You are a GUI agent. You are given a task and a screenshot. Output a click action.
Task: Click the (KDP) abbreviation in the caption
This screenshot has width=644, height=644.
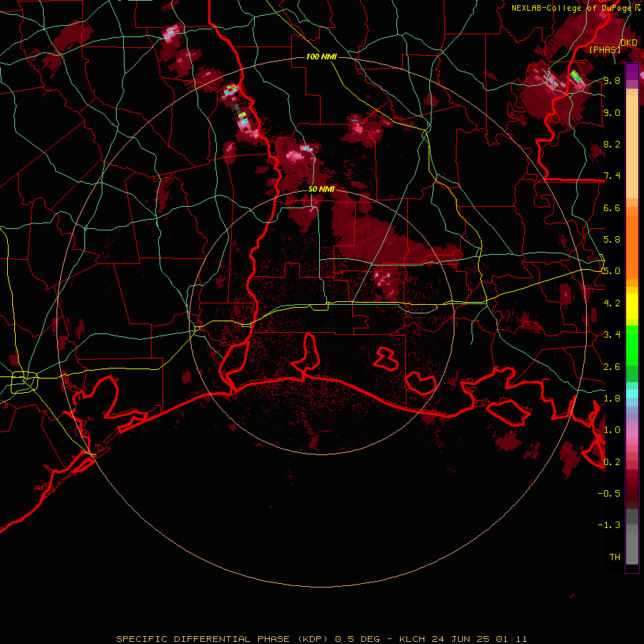pos(312,639)
